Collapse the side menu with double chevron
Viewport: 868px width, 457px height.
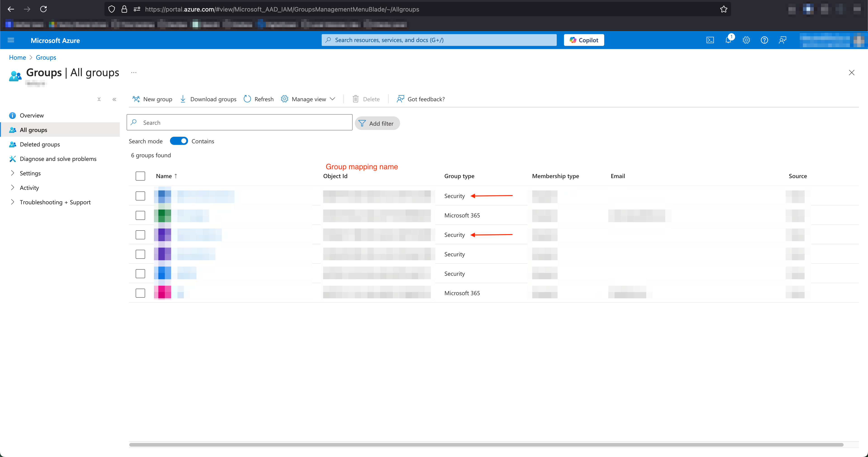pos(114,99)
